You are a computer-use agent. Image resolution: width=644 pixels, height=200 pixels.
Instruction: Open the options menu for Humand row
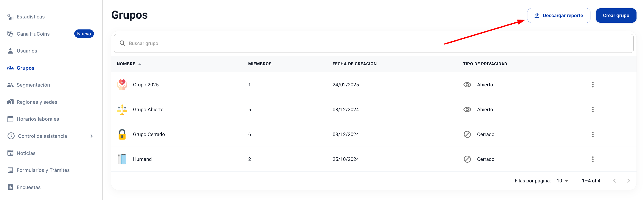tap(592, 159)
